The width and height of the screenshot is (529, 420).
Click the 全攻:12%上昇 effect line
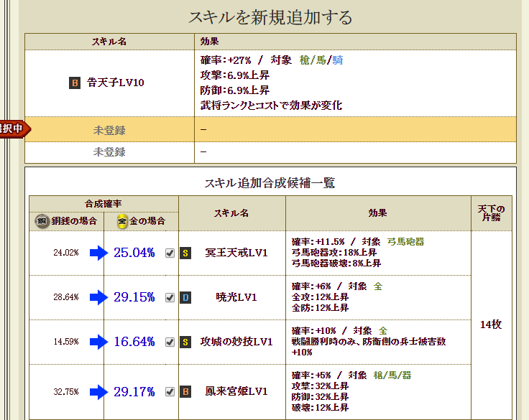click(320, 297)
